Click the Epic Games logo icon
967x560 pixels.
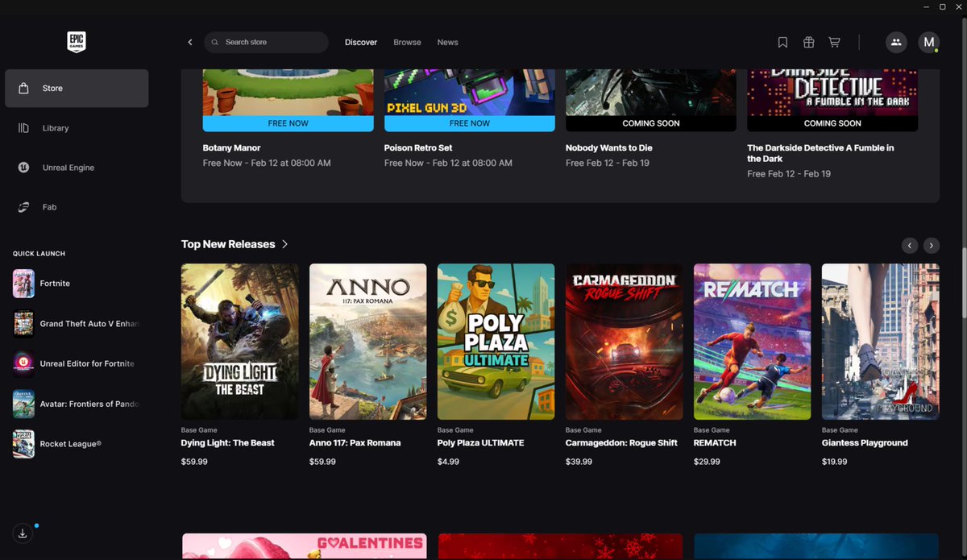77,42
